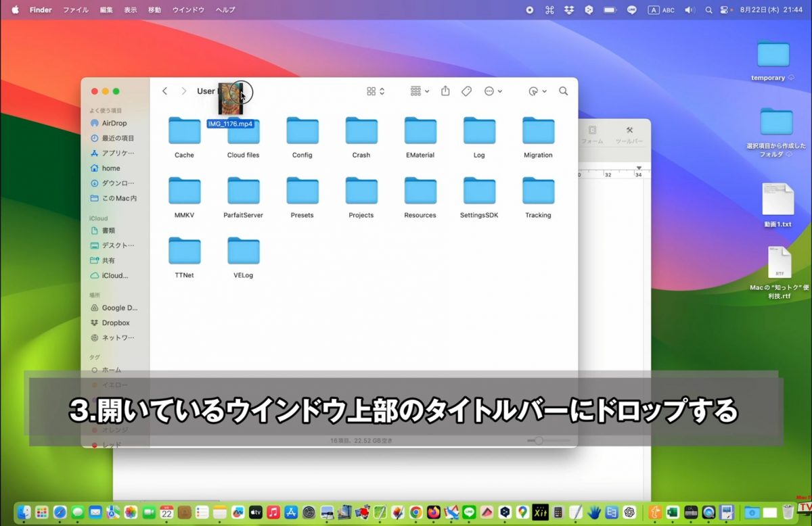Select the ParfaitServer folder

(x=243, y=198)
